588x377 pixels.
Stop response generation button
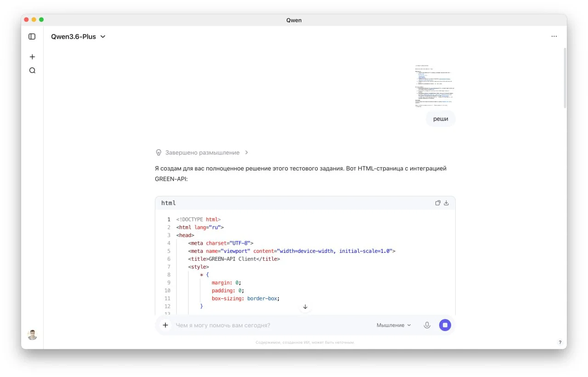pyautogui.click(x=445, y=325)
